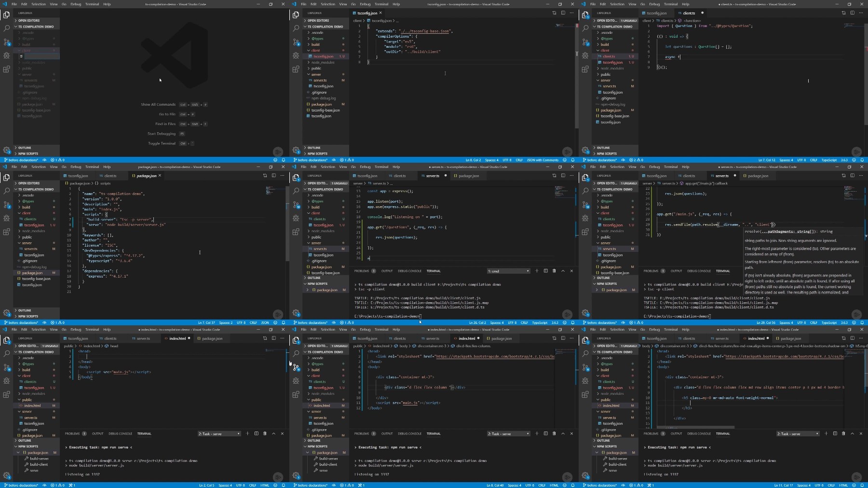Open the terminal selector in the 'Ln 11, Col 17' window

[x=798, y=434]
